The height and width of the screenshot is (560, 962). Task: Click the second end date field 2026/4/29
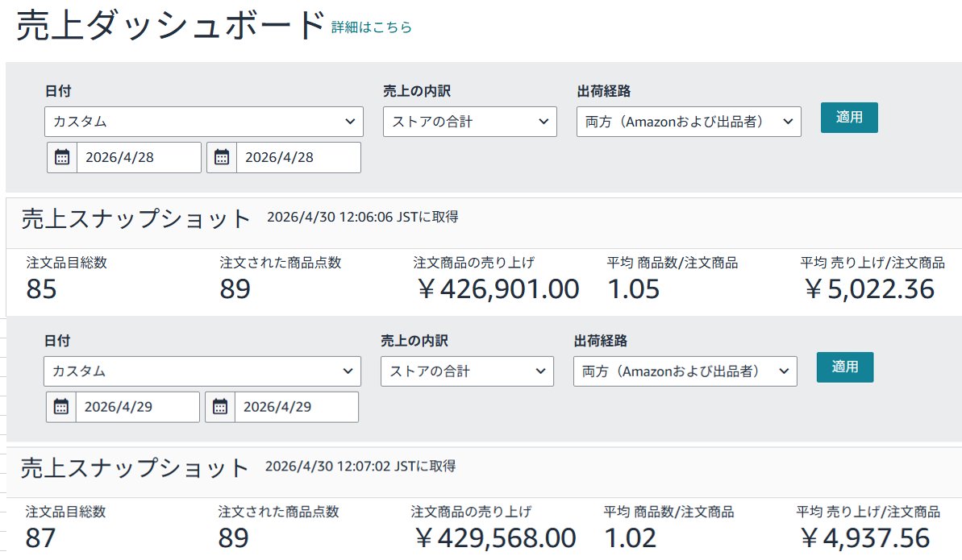pos(296,407)
